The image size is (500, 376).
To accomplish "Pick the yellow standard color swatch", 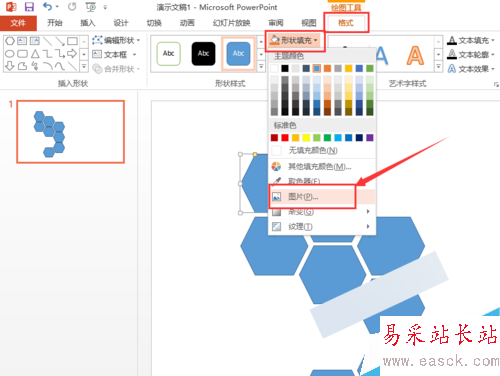I will (306, 138).
